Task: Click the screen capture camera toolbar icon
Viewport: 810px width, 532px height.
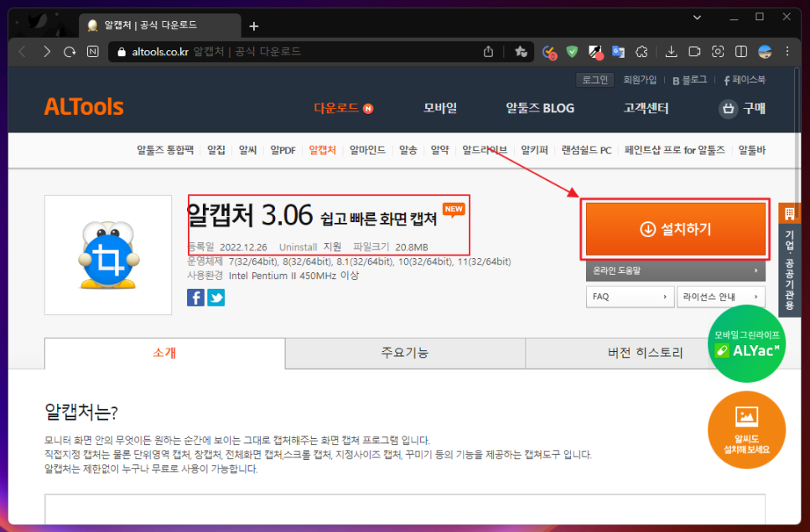Action: (718, 52)
